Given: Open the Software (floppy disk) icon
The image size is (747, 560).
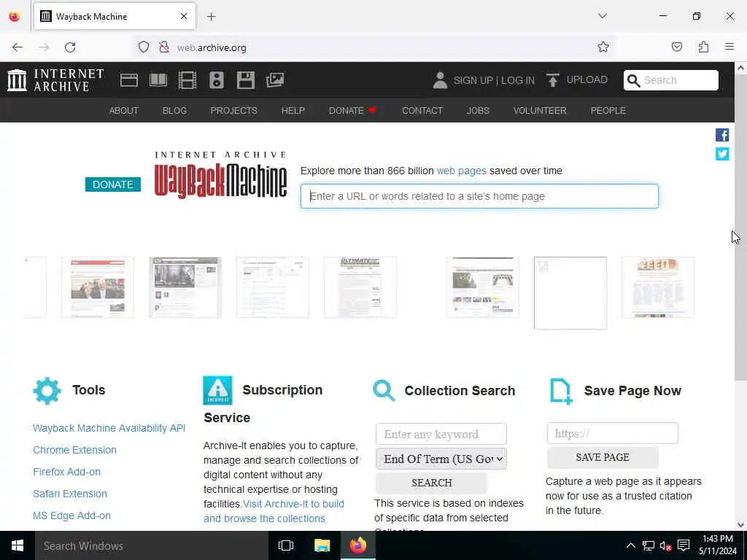Looking at the screenshot, I should (246, 80).
